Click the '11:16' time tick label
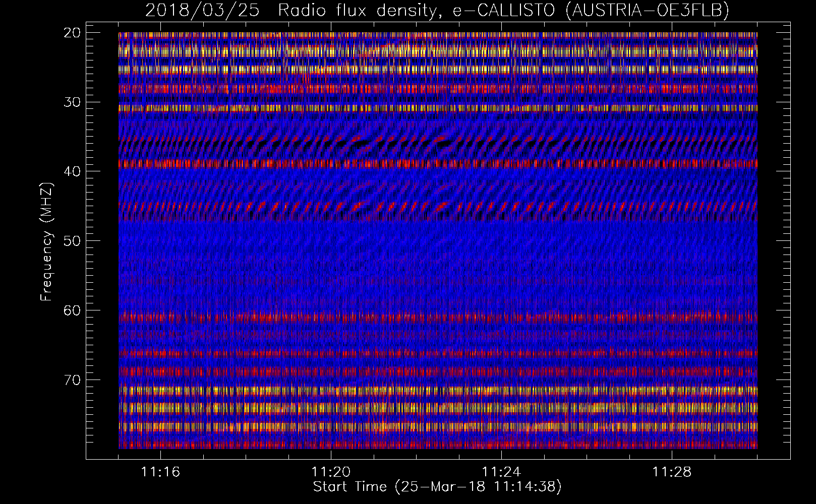The width and height of the screenshot is (816, 504). pos(160,472)
